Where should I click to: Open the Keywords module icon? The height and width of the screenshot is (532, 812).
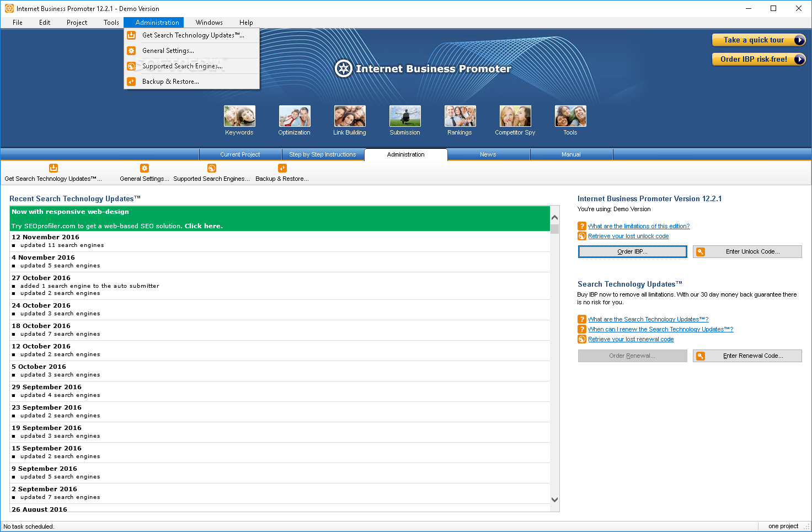(239, 116)
